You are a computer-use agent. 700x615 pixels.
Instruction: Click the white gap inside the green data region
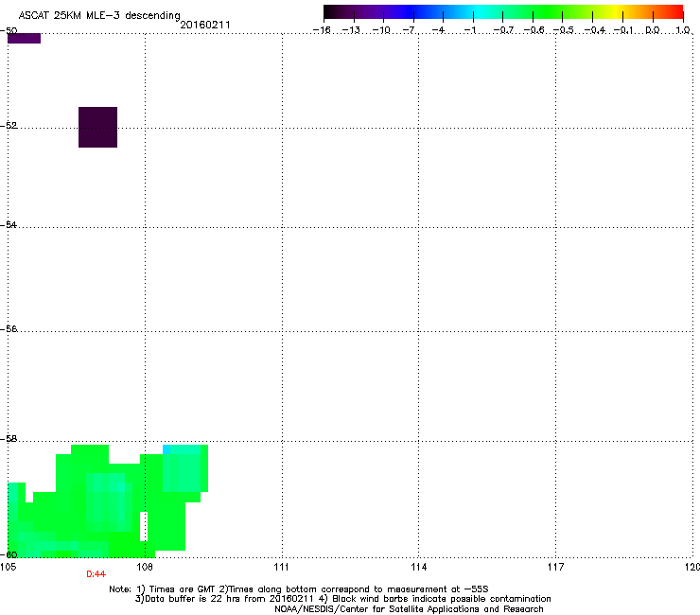tap(144, 526)
